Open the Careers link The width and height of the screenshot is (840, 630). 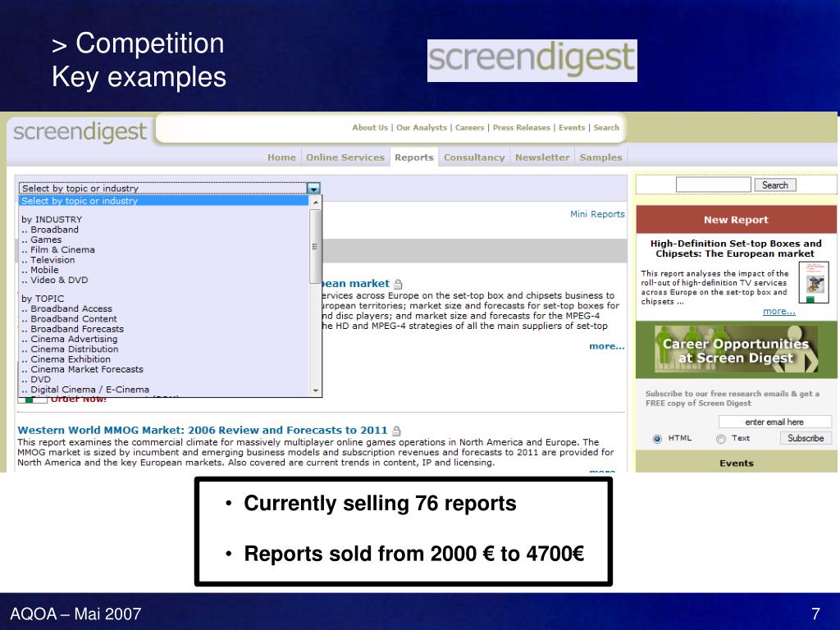469,127
